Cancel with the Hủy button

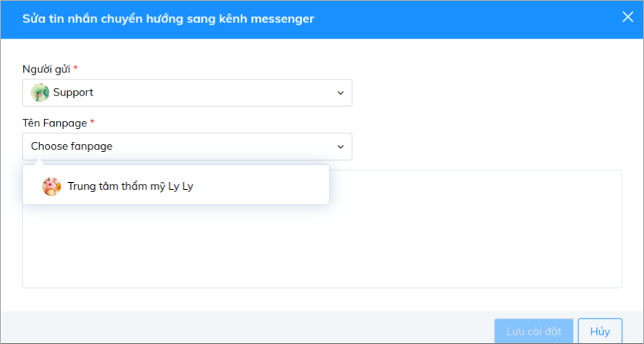(x=599, y=332)
